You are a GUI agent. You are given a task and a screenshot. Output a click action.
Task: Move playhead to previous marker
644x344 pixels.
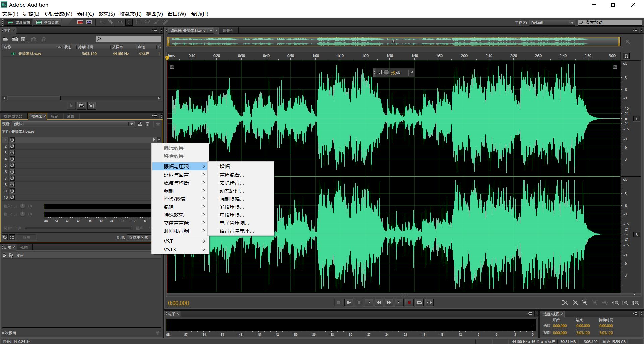(x=369, y=303)
